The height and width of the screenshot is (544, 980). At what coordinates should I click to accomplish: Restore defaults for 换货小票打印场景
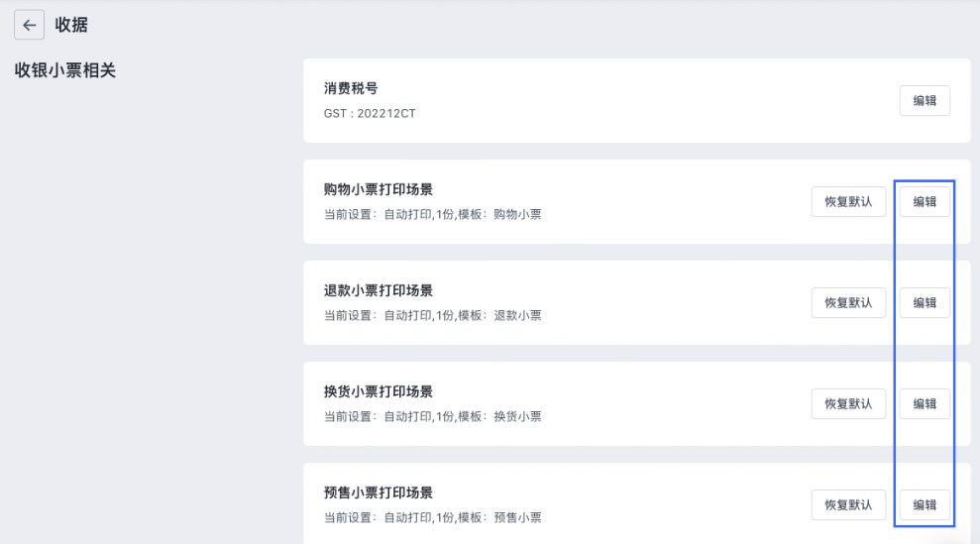point(848,404)
